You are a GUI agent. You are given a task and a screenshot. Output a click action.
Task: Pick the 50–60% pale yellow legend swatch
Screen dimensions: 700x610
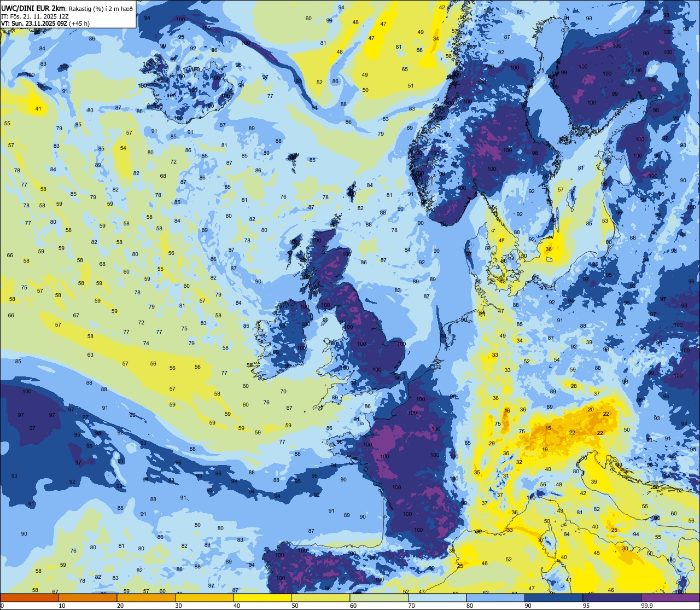320,597
